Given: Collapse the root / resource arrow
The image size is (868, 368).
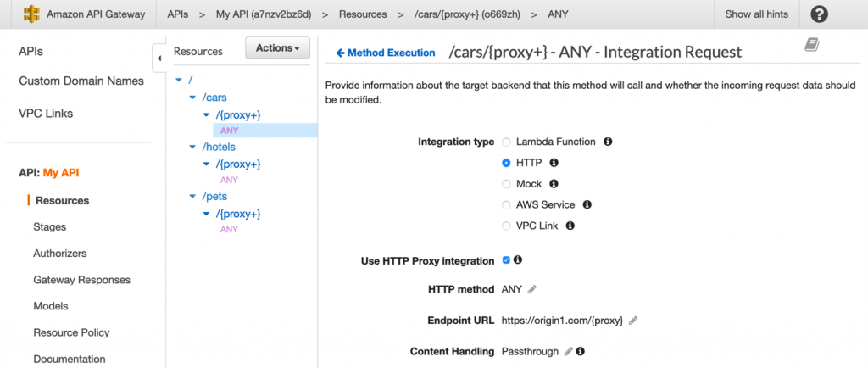Looking at the screenshot, I should (178, 81).
